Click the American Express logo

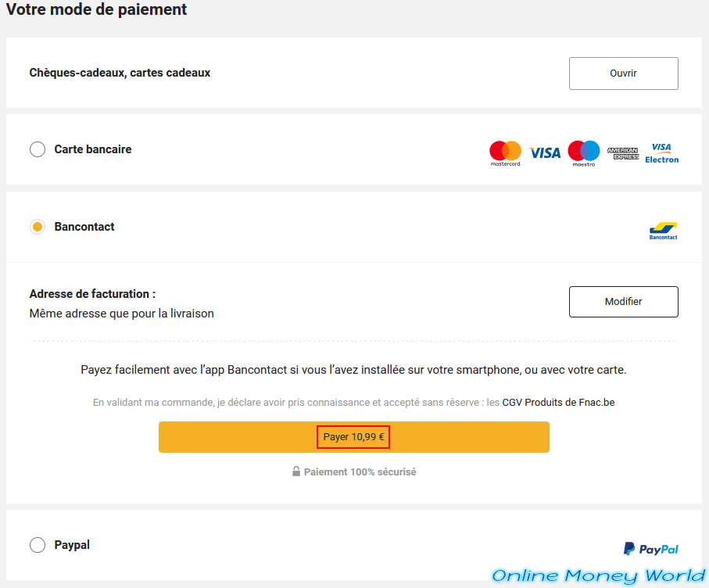(623, 153)
